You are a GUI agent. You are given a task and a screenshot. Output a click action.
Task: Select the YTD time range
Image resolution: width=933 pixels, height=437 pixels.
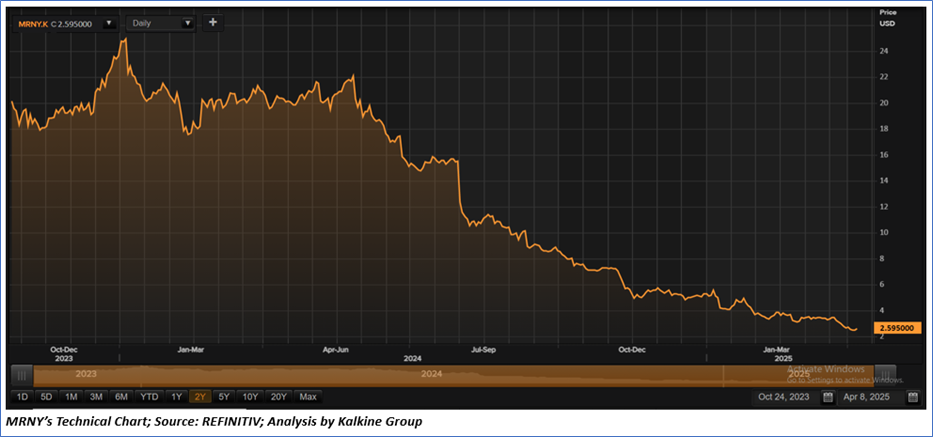coord(149,397)
